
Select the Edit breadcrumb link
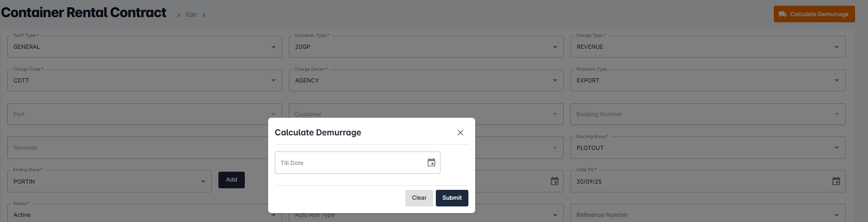[x=191, y=15]
